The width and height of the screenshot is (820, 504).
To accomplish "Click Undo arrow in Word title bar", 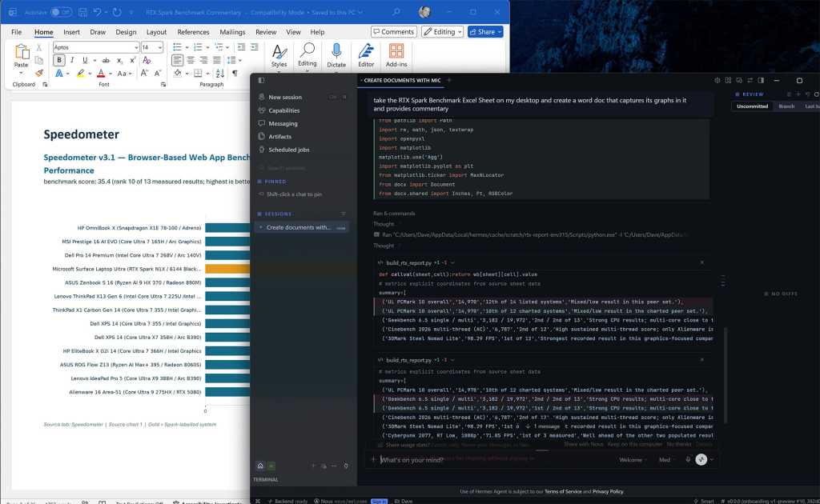I will click(x=97, y=11).
